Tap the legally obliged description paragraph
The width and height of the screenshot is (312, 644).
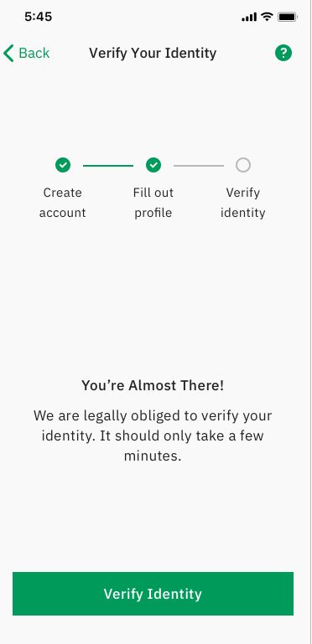pos(153,435)
